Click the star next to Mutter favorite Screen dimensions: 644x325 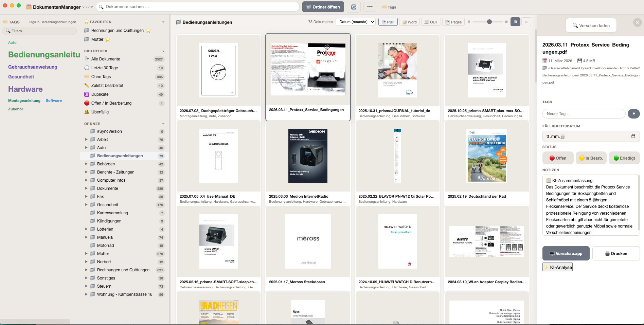coord(108,39)
